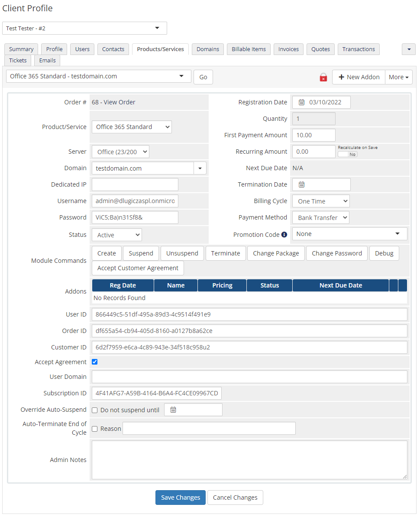Run the Create module command

click(x=107, y=253)
